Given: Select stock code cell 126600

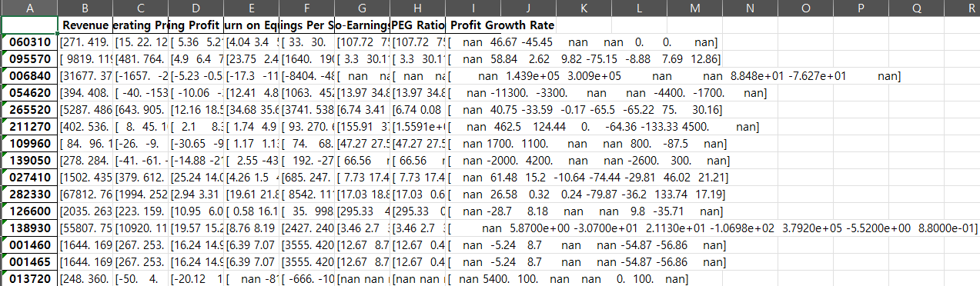Looking at the screenshot, I should coord(29,211).
